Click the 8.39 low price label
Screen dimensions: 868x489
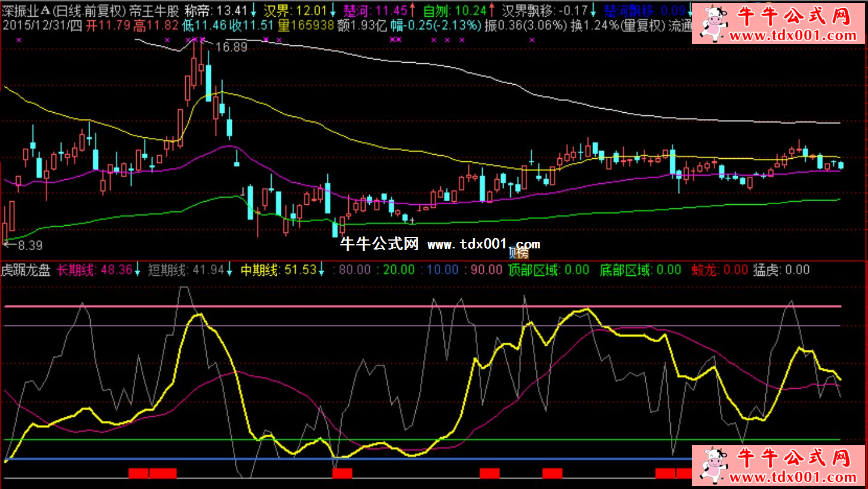[30, 244]
